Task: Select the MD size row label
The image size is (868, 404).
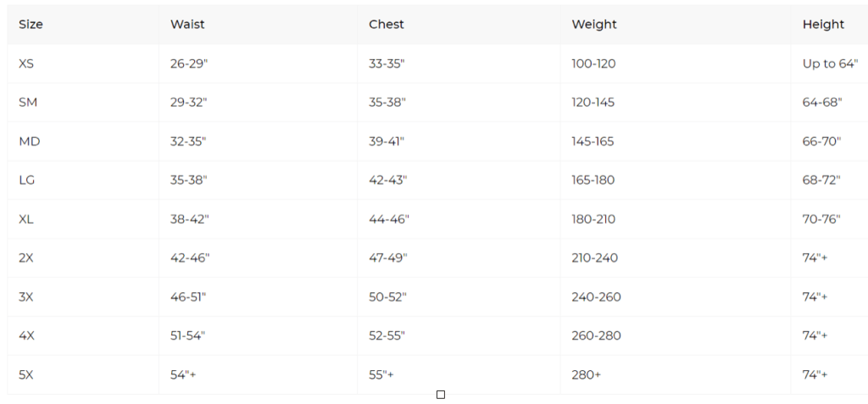Action: pos(30,141)
